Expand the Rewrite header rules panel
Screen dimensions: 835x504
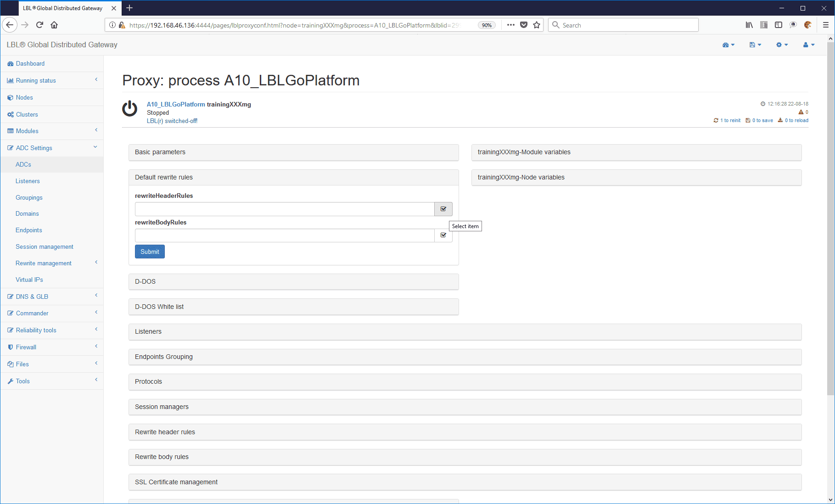tap(465, 432)
